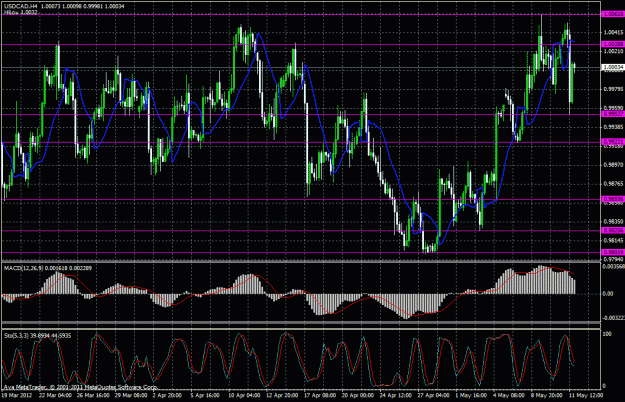625x402 pixels.
Task: Select the Sto(5,3,3) indicator label
Action: [15, 336]
